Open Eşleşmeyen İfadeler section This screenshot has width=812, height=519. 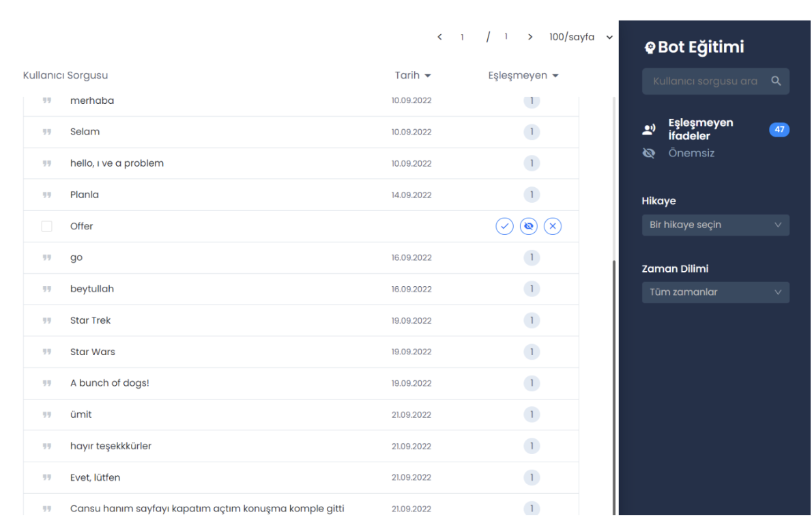(701, 129)
